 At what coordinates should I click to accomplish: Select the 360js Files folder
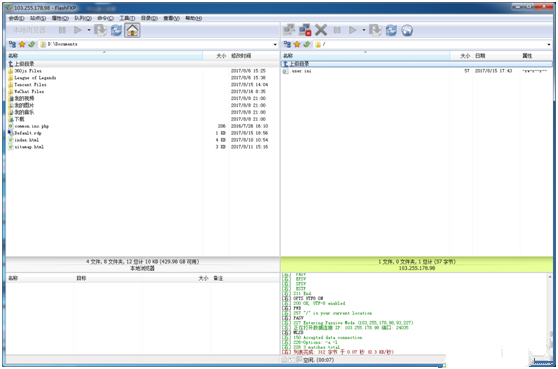[x=143, y=71]
